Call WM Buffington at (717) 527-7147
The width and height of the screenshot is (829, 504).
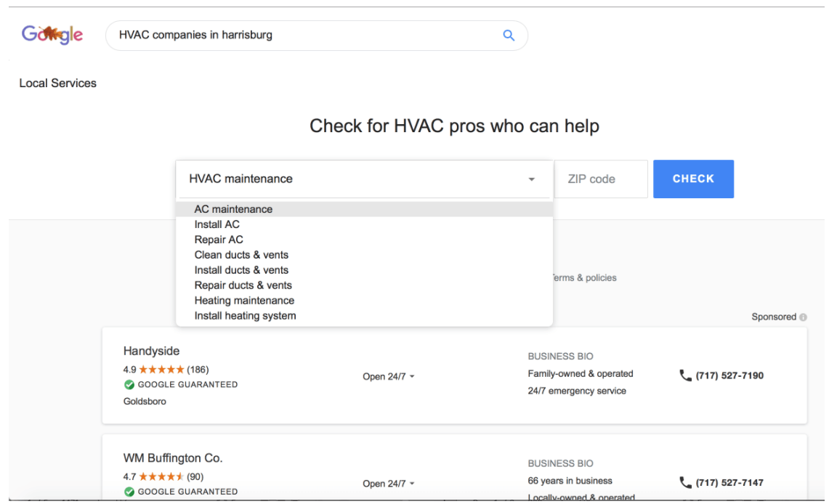[729, 483]
